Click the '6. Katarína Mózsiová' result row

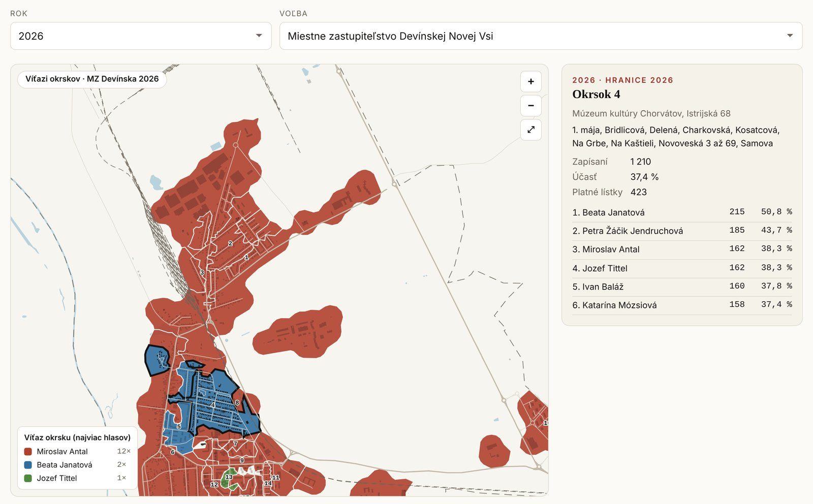[x=682, y=305]
